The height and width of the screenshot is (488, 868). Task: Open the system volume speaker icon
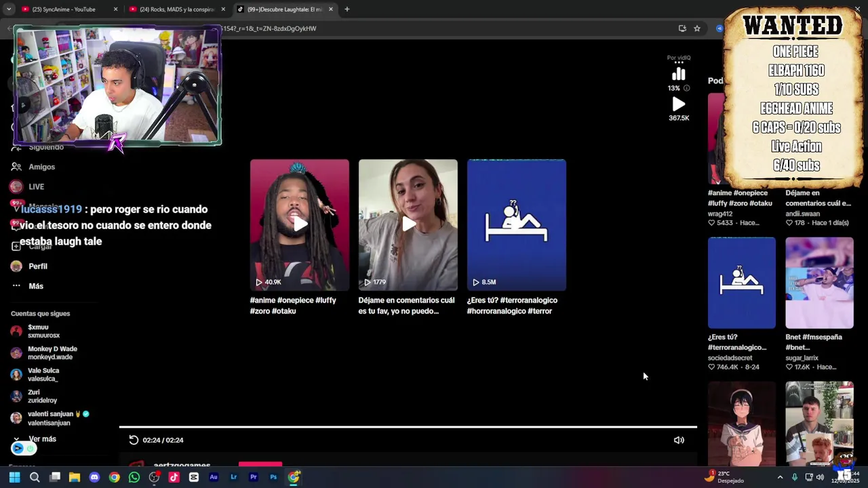click(x=820, y=477)
